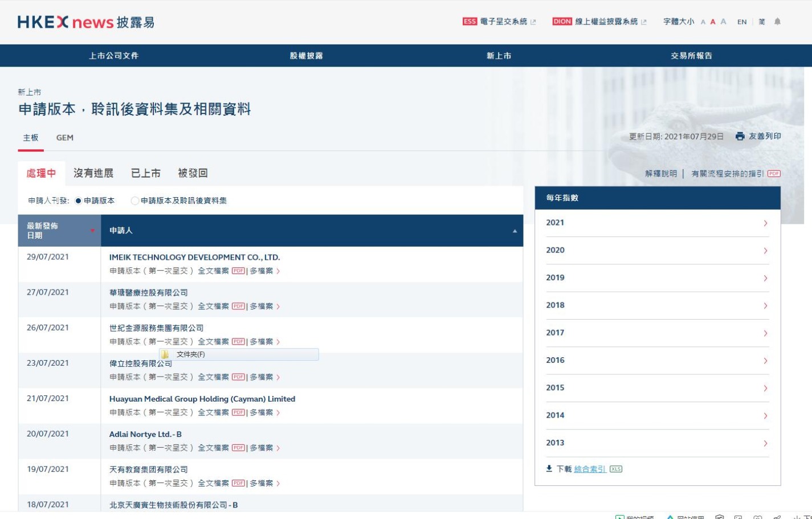Click the HKEX news logo
The image size is (812, 519).
click(85, 22)
